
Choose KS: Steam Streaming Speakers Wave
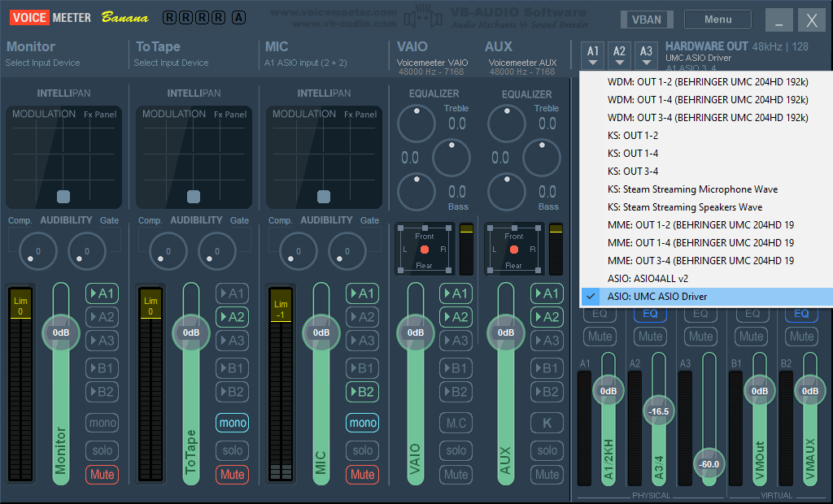[707, 207]
